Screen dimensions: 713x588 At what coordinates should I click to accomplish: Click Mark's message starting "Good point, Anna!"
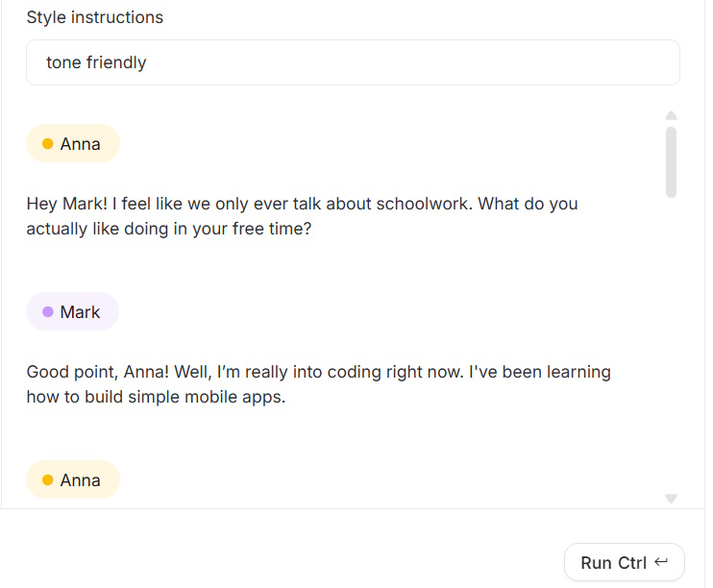pos(318,384)
